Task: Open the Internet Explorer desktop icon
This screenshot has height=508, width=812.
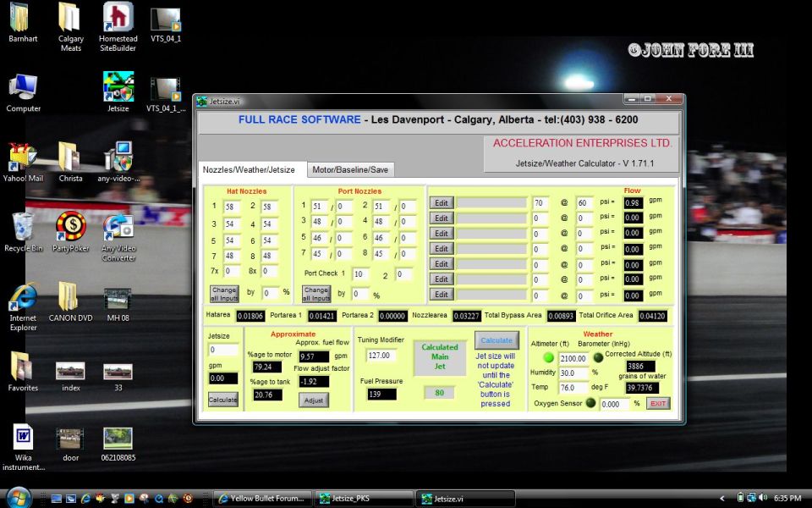Action: point(24,306)
